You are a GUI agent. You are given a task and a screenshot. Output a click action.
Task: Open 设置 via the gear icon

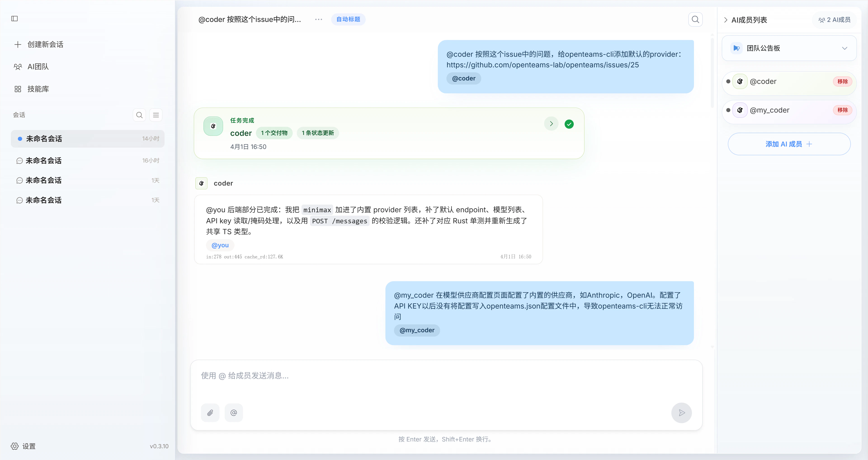[x=14, y=446]
